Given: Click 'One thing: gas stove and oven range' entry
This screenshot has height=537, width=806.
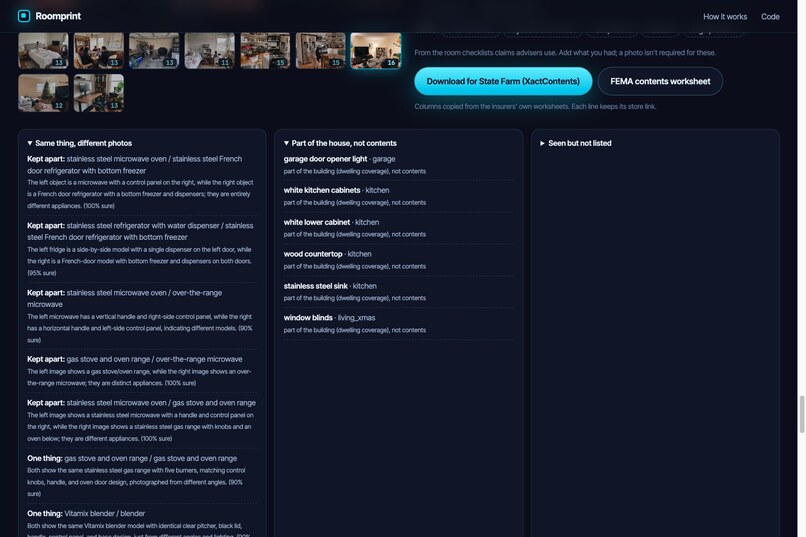Looking at the screenshot, I should [142, 475].
